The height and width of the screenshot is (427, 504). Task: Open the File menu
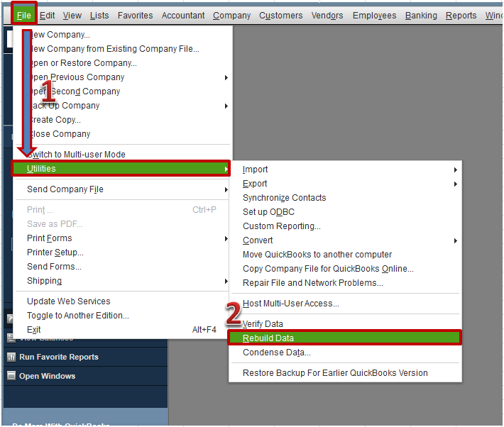coord(24,16)
